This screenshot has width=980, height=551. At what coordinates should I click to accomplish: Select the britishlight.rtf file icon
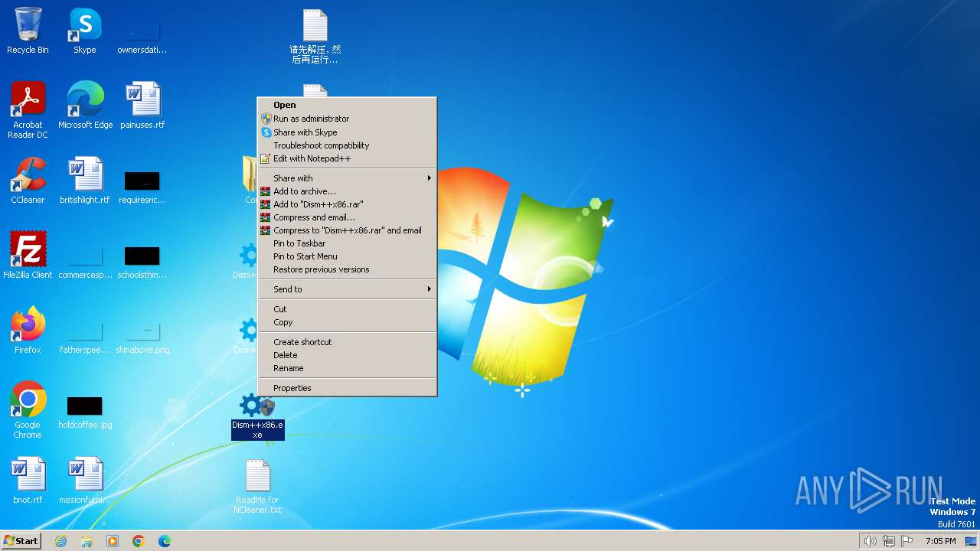tap(84, 181)
